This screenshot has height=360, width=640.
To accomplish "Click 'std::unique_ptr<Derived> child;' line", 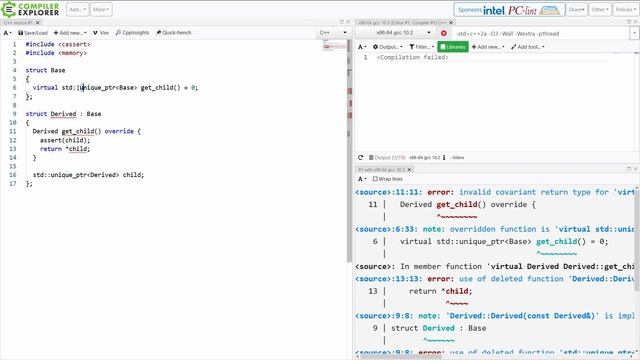I will coord(88,175).
